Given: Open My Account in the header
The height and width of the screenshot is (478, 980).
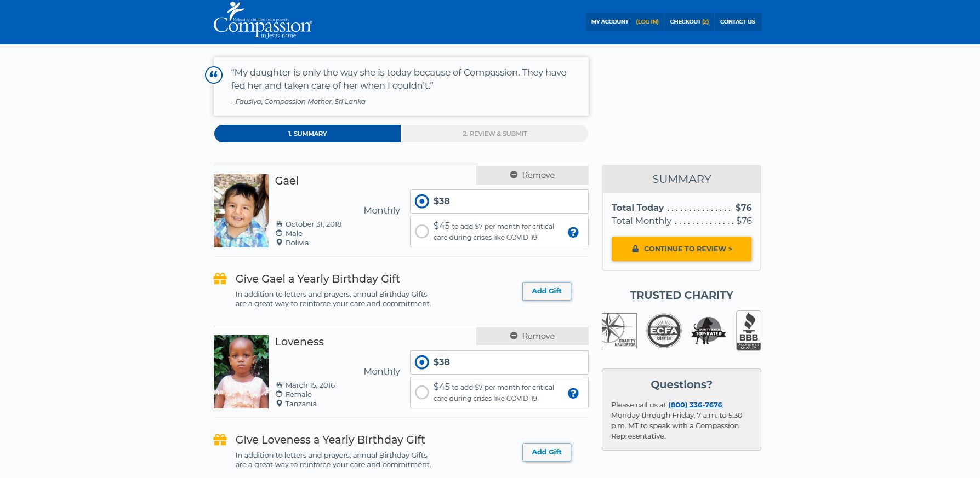Looking at the screenshot, I should pos(609,22).
